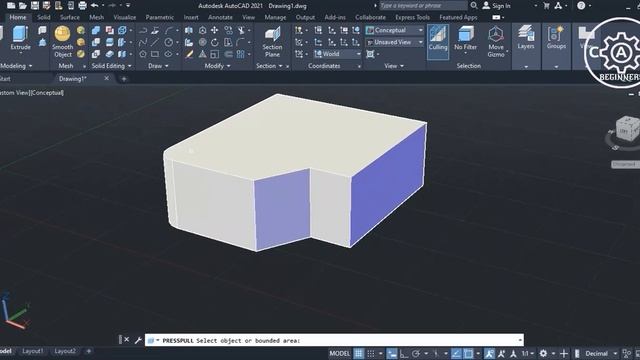Open the Express Tools ribbon tab
The height and width of the screenshot is (360, 640).
pos(412,17)
